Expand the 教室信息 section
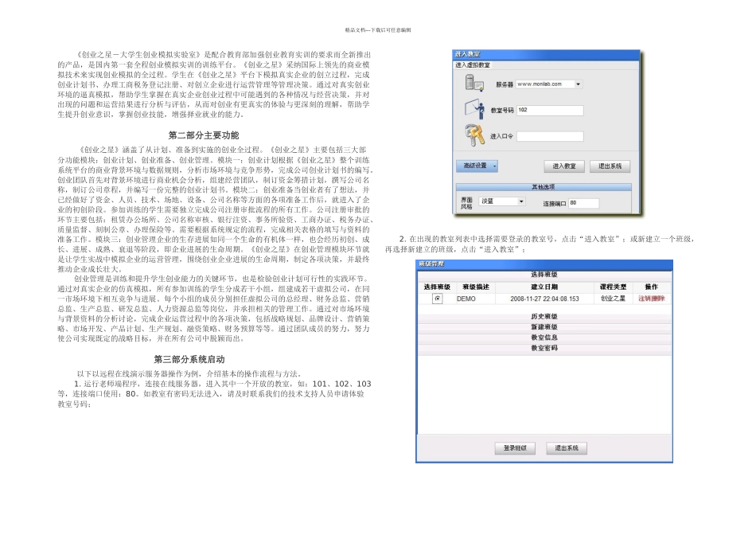 544,338
